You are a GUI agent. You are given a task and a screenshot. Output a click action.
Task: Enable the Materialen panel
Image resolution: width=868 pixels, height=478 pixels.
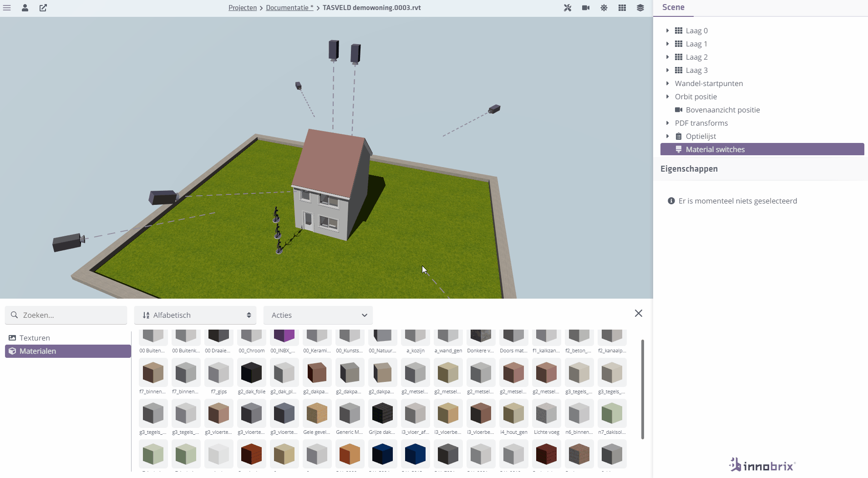[x=38, y=351]
